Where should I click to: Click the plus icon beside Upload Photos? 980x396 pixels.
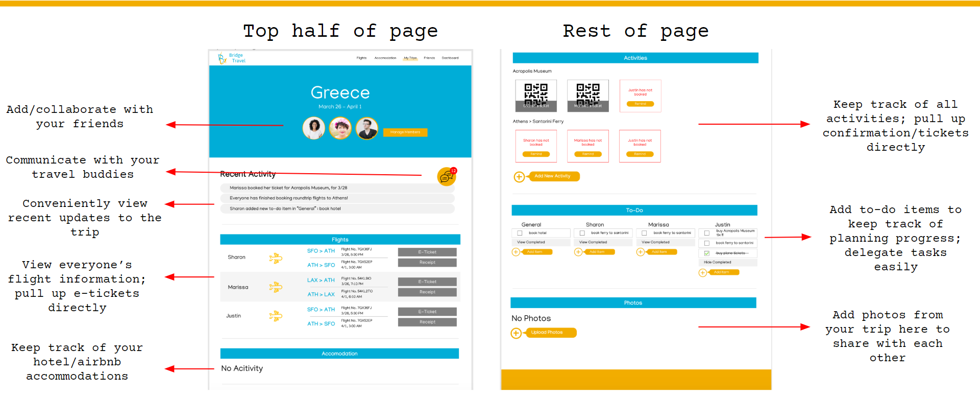[516, 333]
